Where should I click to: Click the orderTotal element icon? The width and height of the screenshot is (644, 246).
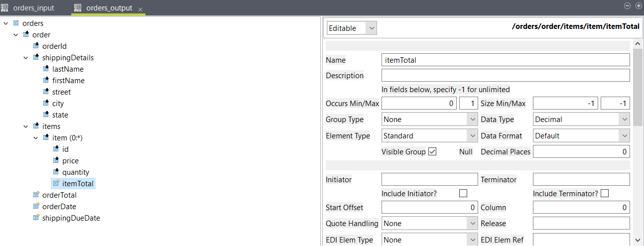click(x=36, y=195)
